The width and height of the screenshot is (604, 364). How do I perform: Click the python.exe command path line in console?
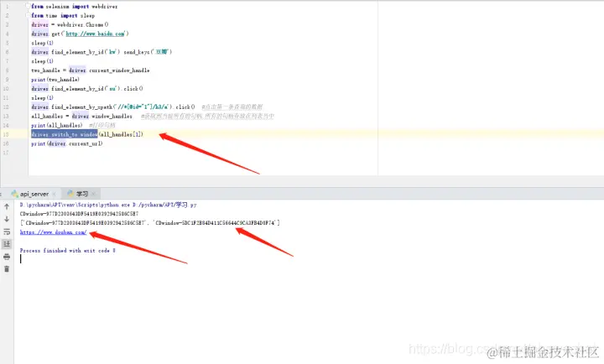(108, 205)
